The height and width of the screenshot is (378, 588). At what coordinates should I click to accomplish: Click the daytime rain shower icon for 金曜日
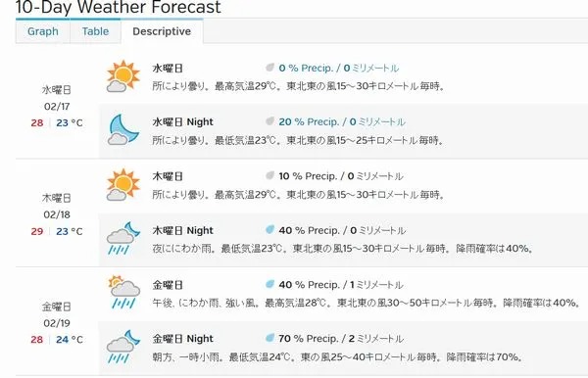tap(123, 292)
